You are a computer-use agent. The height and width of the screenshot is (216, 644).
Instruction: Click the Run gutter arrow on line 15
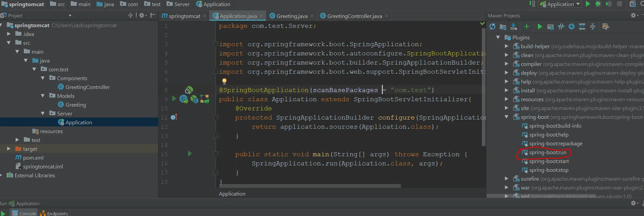190,154
